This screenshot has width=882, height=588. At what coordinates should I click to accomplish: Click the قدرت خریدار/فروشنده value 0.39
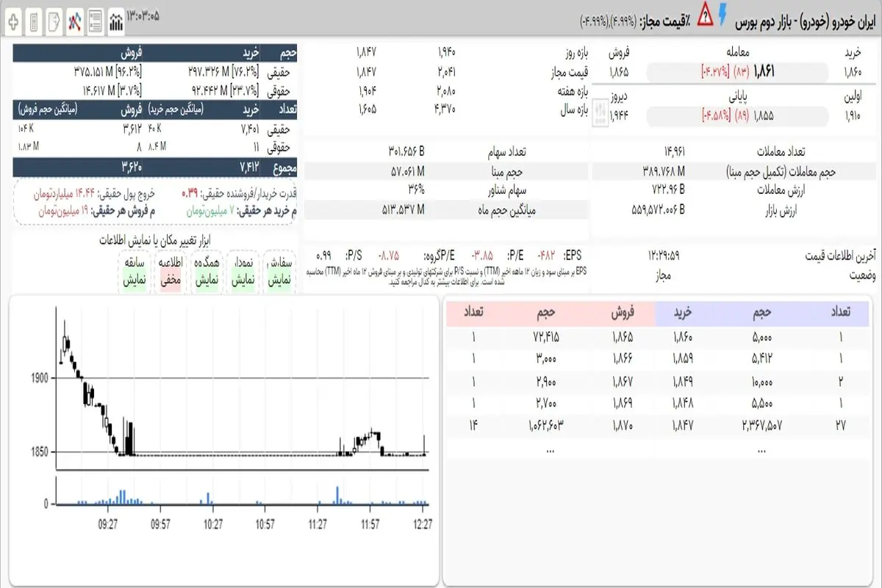tap(190, 194)
